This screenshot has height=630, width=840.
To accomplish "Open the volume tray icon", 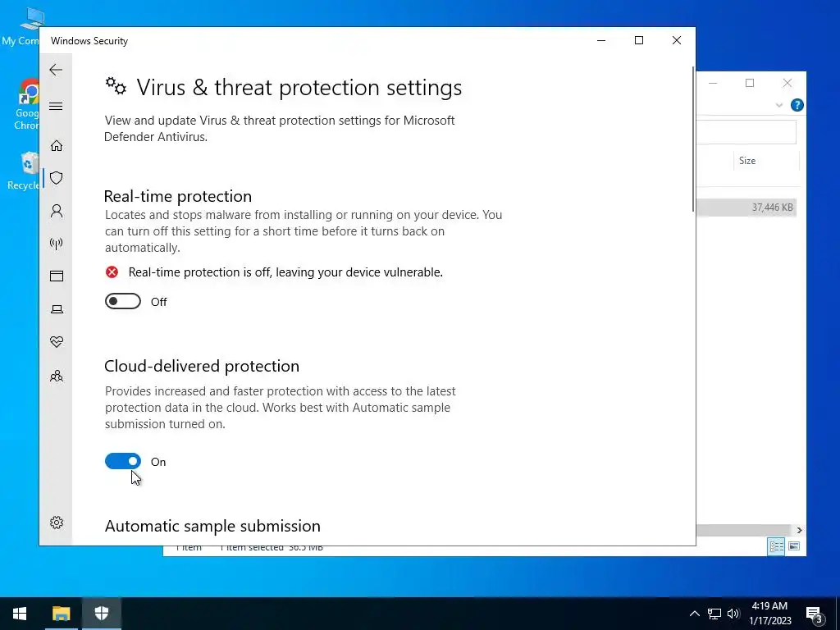I will pyautogui.click(x=733, y=614).
